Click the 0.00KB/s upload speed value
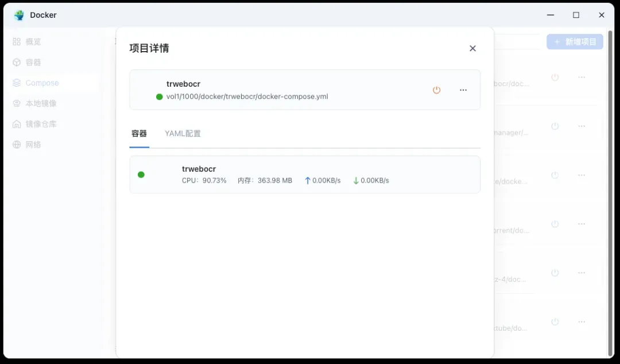 click(327, 180)
